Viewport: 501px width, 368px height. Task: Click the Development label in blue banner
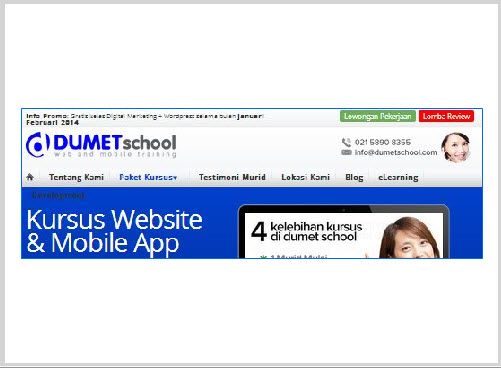point(58,196)
